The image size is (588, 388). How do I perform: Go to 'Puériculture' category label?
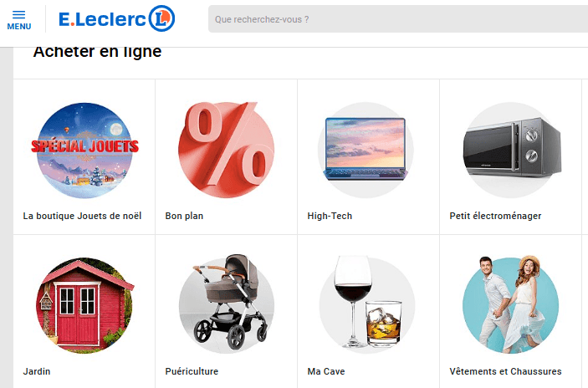coord(192,371)
